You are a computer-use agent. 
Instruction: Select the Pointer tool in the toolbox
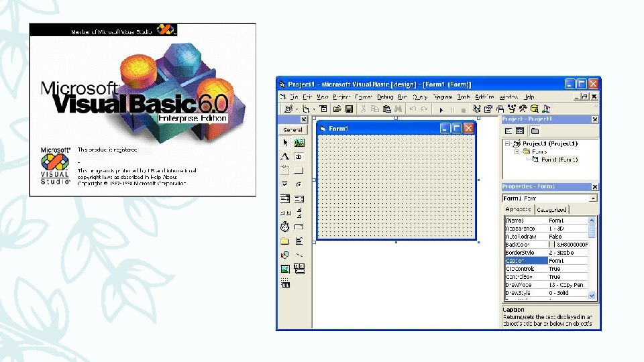pos(285,142)
